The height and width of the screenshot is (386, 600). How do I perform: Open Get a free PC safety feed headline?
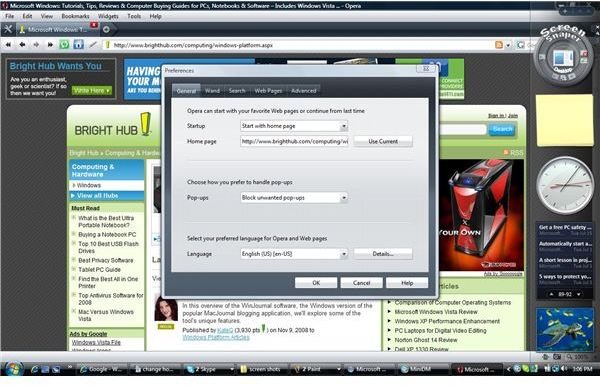click(565, 227)
